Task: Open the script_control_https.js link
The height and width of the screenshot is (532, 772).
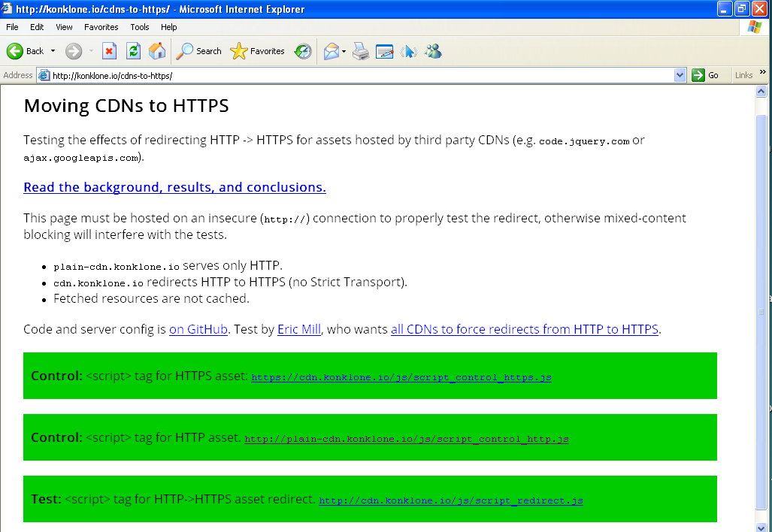Action: (x=401, y=377)
